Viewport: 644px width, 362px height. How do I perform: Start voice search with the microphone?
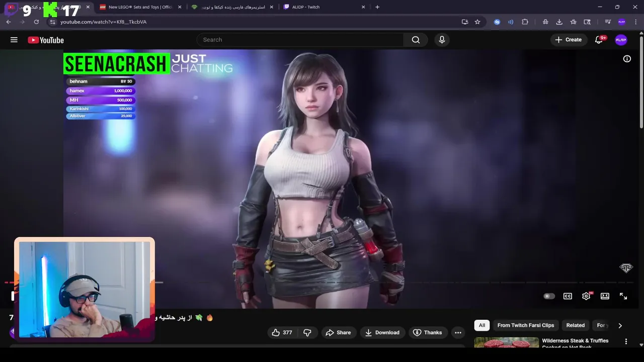pyautogui.click(x=442, y=40)
